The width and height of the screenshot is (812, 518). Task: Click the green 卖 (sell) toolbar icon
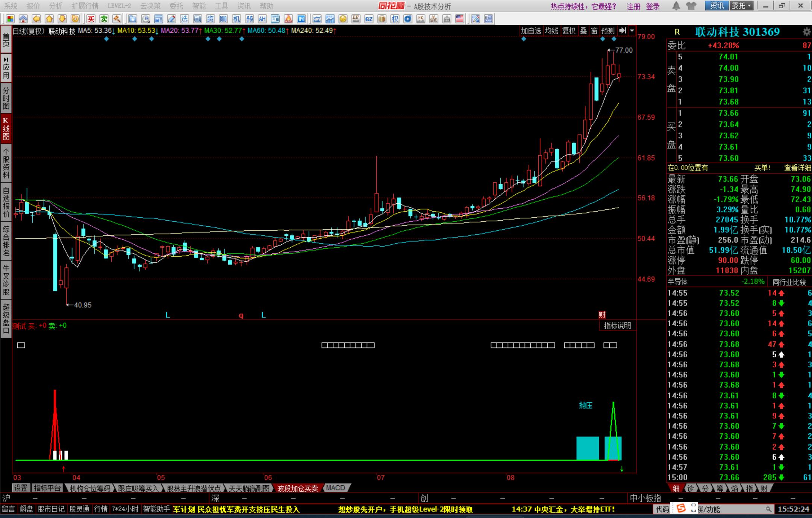click(104, 19)
